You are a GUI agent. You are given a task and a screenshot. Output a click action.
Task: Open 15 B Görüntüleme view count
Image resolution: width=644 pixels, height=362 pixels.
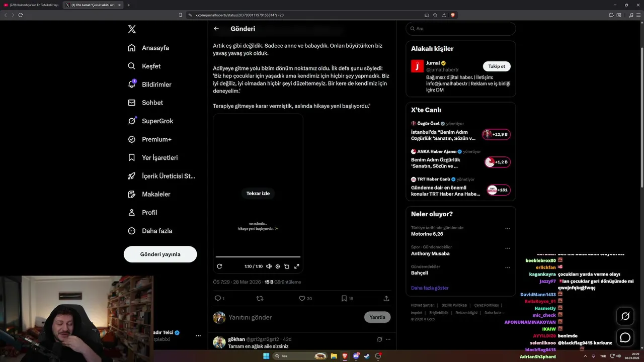click(x=283, y=282)
